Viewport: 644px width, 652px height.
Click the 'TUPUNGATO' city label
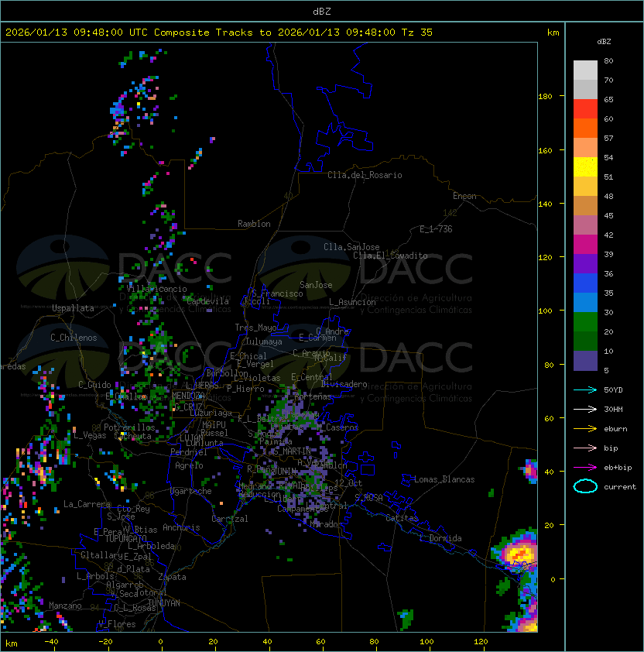click(x=126, y=539)
